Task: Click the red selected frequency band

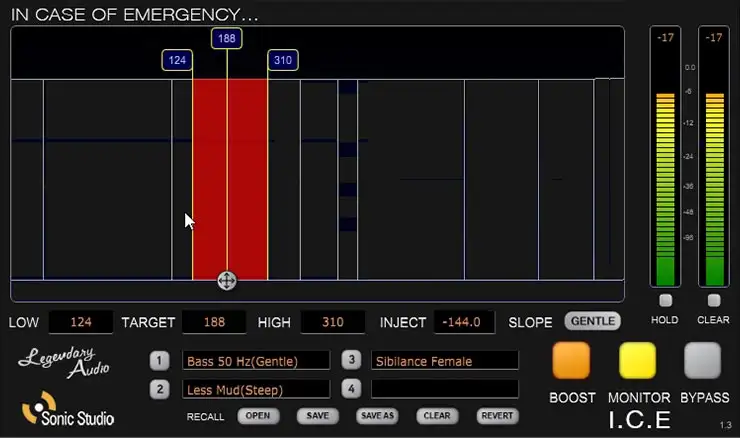Action: [230, 179]
